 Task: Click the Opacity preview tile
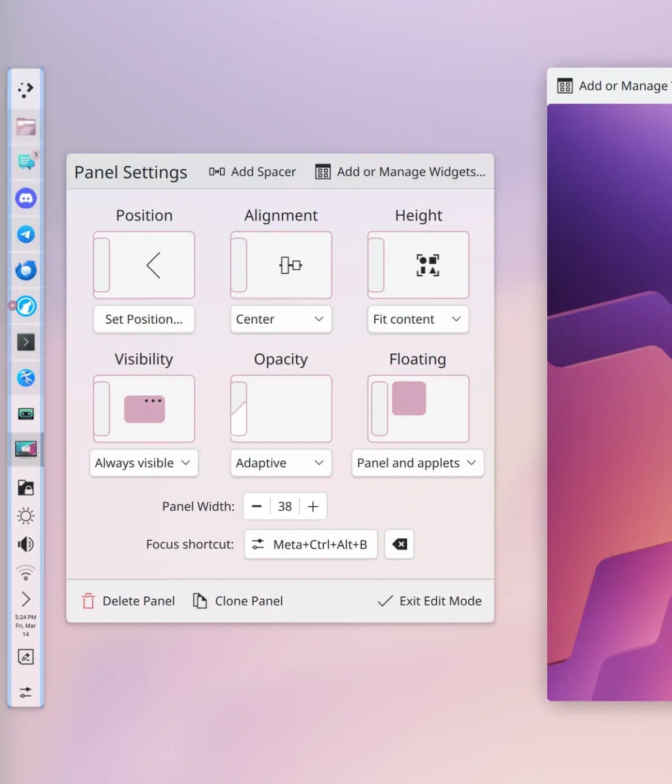pyautogui.click(x=281, y=409)
